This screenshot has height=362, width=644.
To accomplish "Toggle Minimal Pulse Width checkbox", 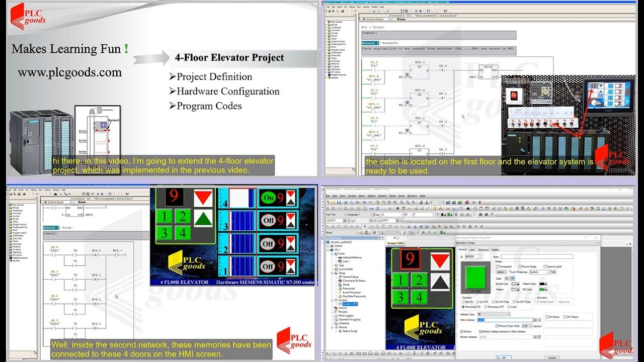I will (497, 326).
